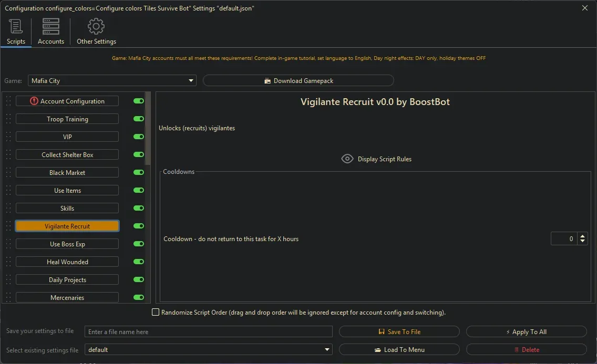Enable Randomize Script Order checkbox
Viewport: 597px width, 364px height.
coord(156,312)
